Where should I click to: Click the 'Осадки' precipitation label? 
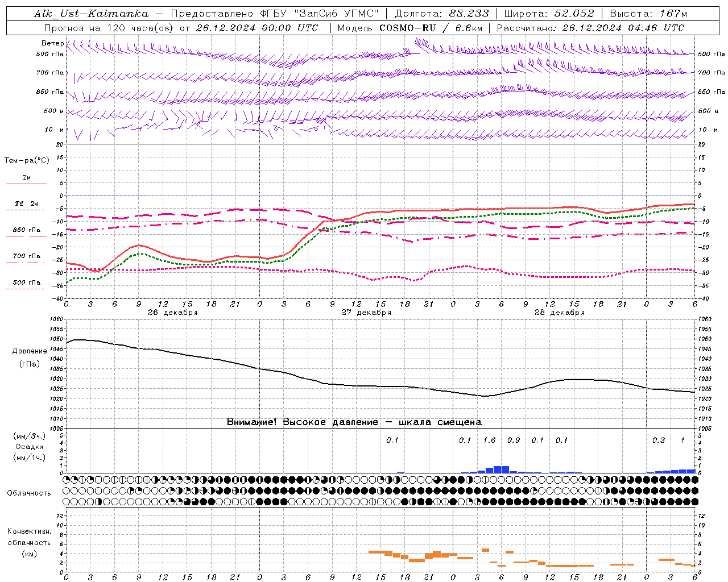tap(30, 447)
